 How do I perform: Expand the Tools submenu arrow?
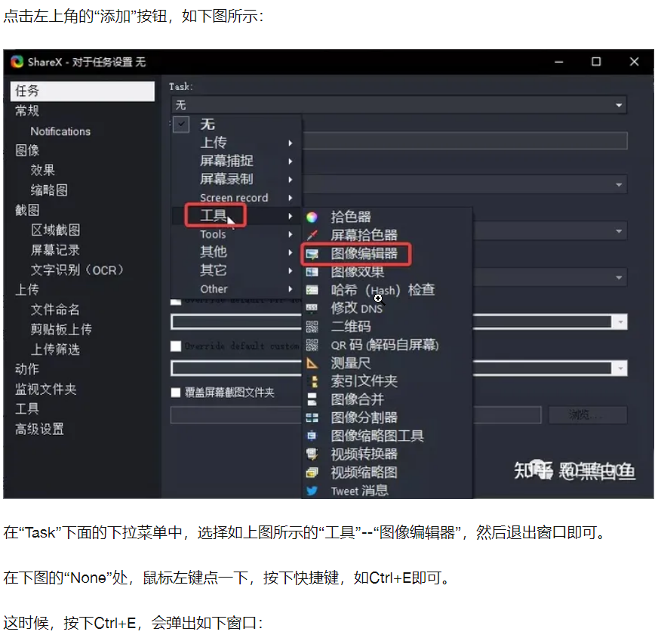coord(291,234)
